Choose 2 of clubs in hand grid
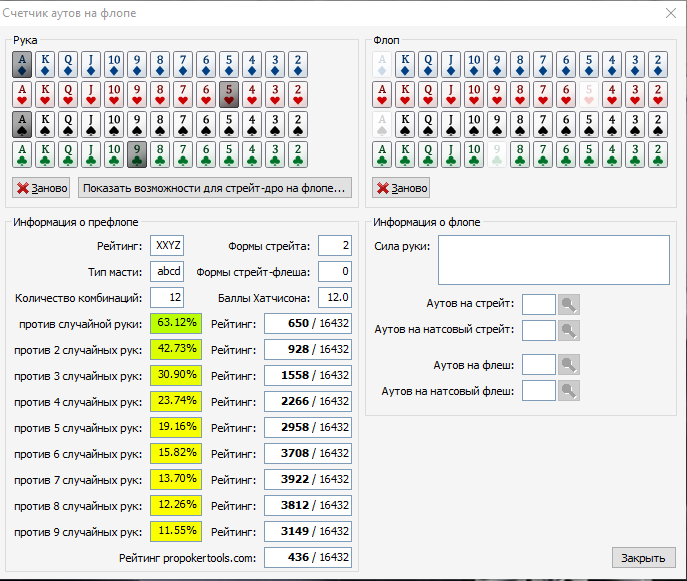This screenshot has width=687, height=581. tap(298, 154)
